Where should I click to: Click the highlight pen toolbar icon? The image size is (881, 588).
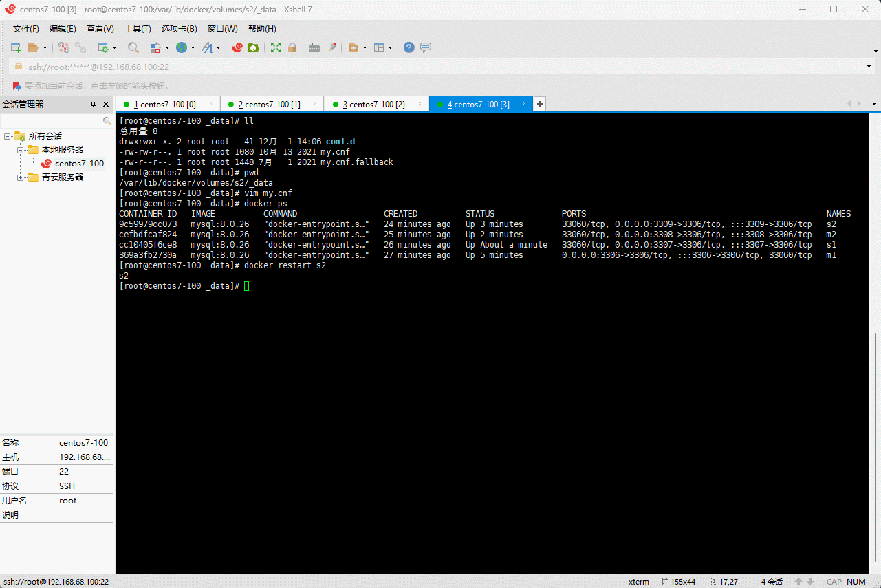331,47
